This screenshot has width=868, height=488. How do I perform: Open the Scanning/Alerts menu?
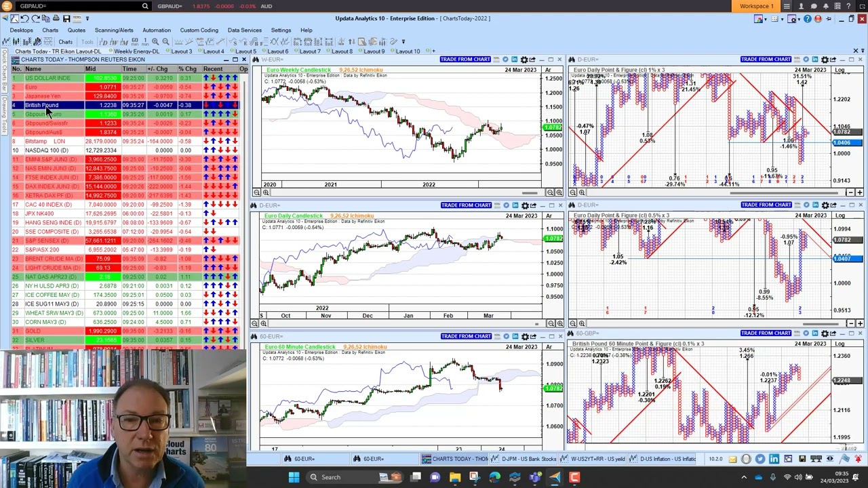(114, 30)
